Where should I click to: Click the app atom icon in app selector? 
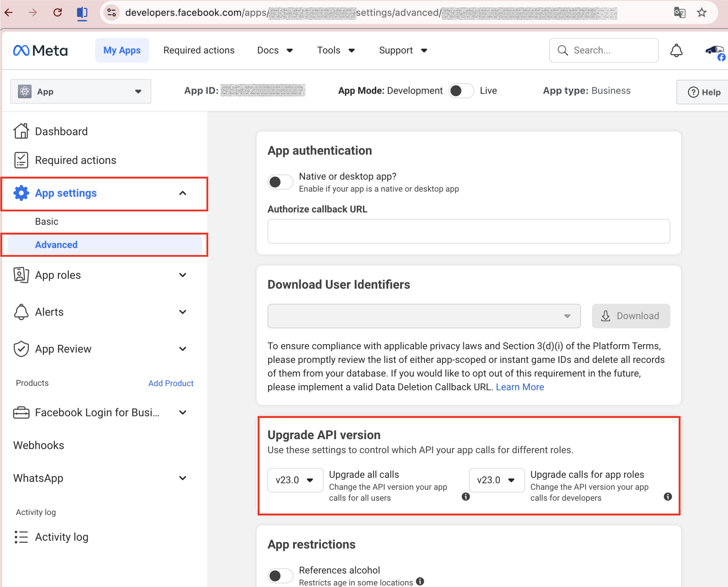[25, 91]
